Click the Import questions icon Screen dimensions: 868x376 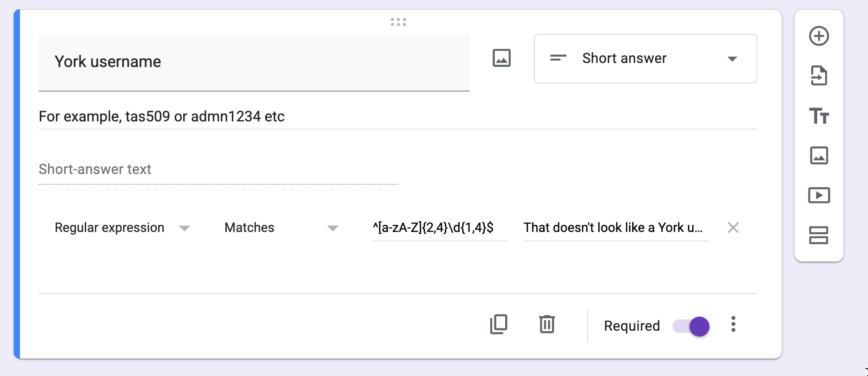(x=819, y=76)
